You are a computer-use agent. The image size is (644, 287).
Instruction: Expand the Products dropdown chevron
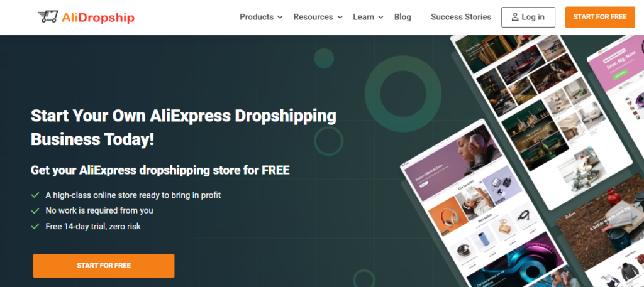click(280, 17)
